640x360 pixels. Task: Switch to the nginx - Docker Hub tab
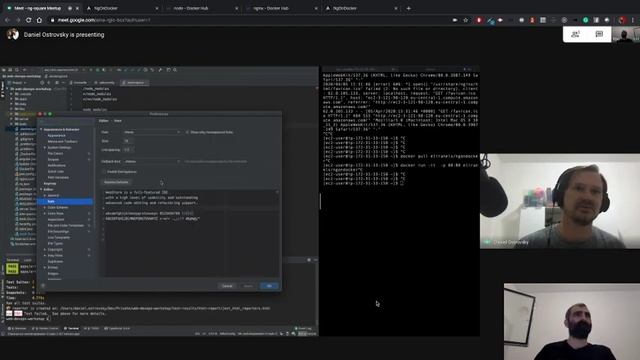click(x=281, y=8)
